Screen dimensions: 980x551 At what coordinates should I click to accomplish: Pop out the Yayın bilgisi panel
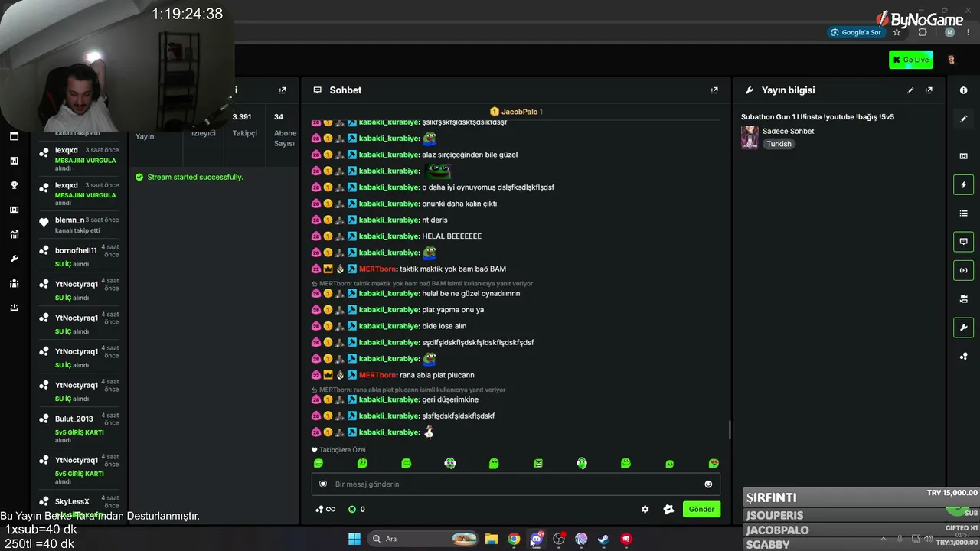tap(929, 90)
